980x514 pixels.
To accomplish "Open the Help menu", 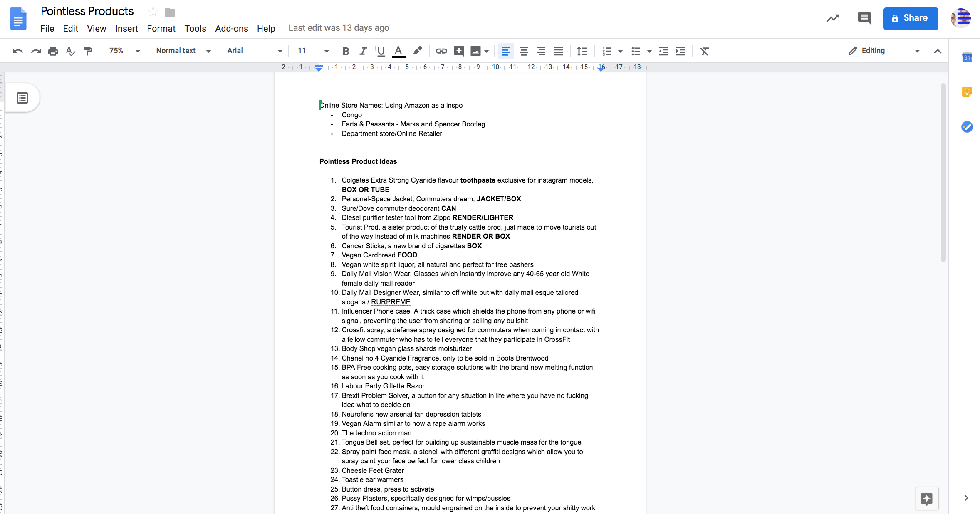I will (x=266, y=28).
